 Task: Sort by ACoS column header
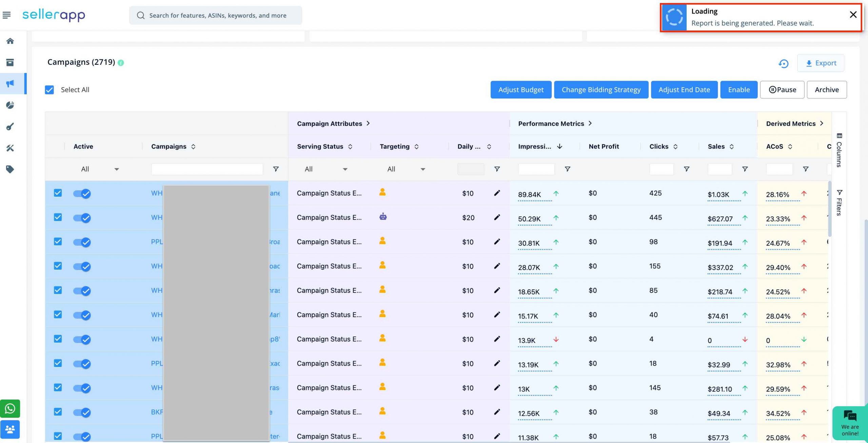click(779, 147)
